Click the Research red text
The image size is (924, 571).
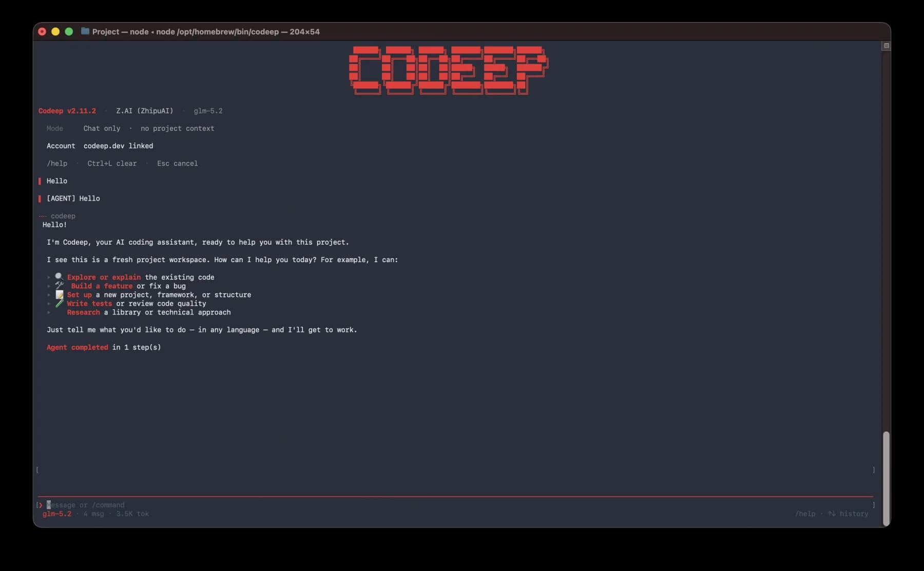pyautogui.click(x=83, y=312)
